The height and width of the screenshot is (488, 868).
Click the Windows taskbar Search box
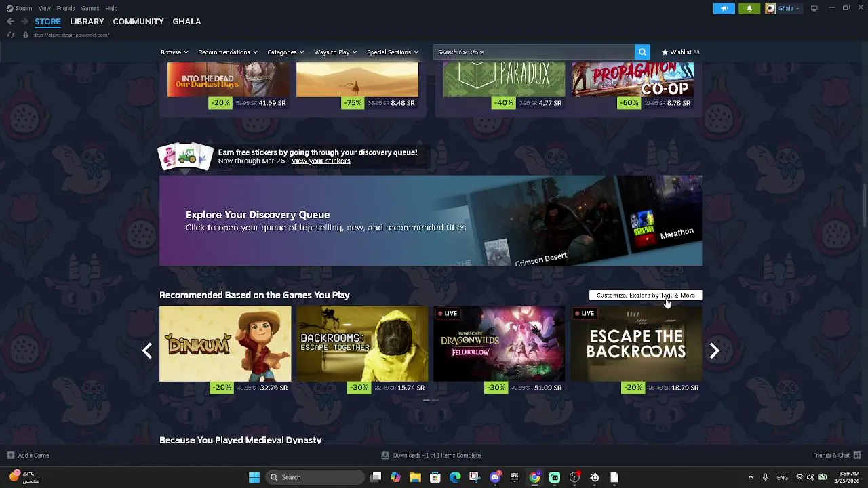(x=315, y=477)
